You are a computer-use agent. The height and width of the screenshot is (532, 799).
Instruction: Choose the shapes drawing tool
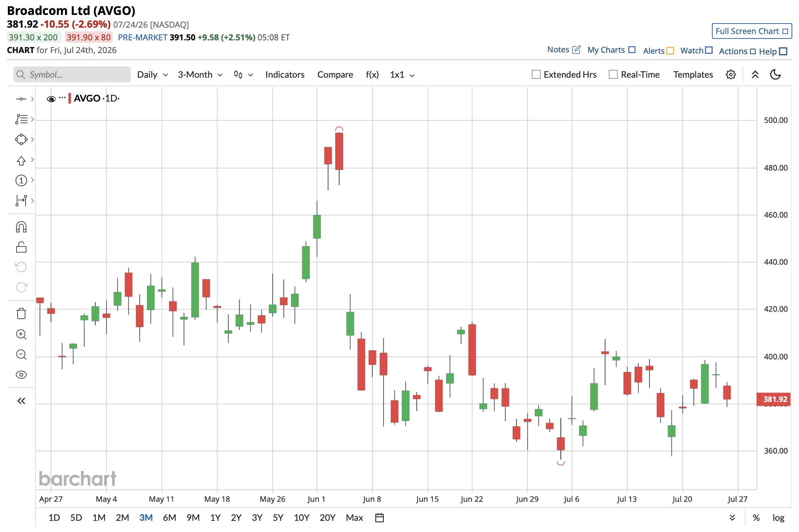21,139
